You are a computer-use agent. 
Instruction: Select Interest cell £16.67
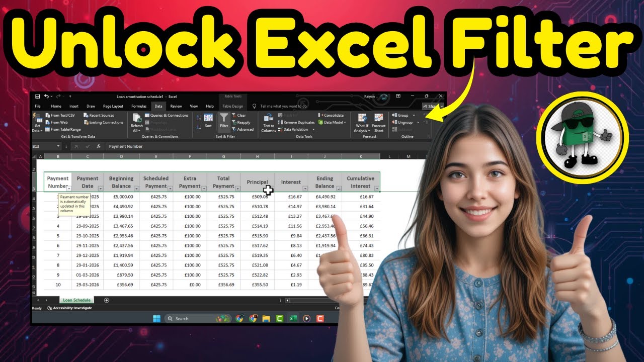[291, 197]
